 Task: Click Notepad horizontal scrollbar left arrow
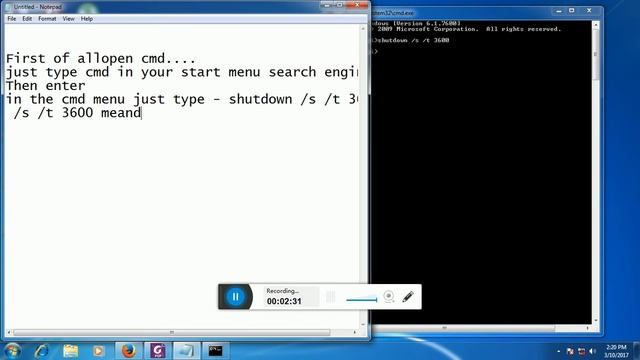tap(9, 332)
